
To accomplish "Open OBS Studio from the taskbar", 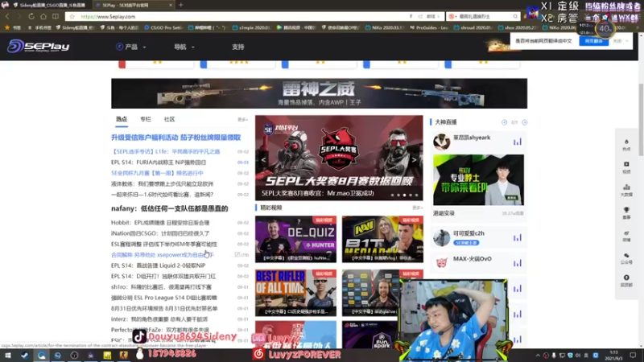I will click(74, 355).
